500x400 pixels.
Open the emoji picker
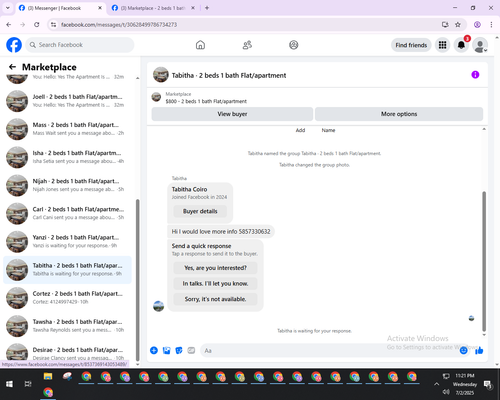tap(463, 350)
